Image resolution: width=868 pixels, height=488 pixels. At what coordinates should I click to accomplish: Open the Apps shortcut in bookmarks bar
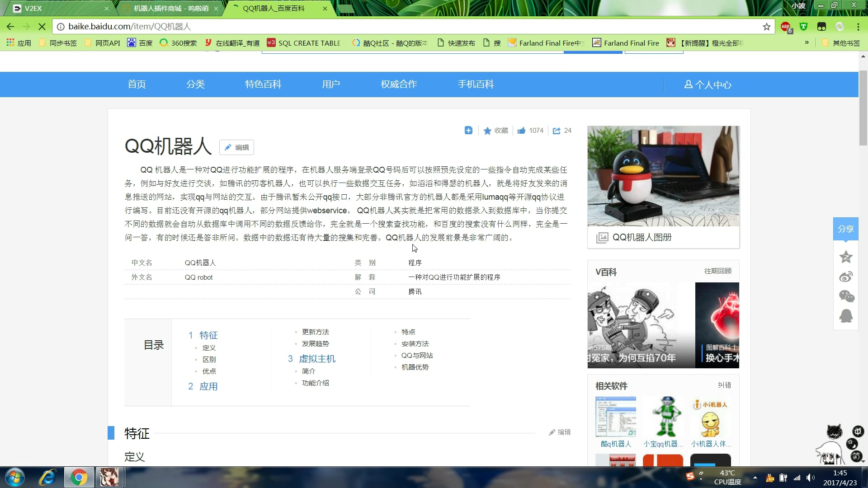click(19, 43)
